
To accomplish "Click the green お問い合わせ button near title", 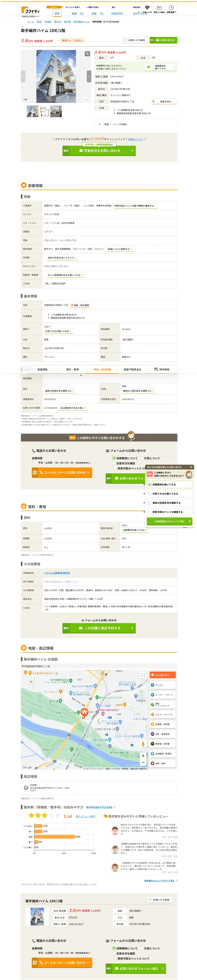I will (163, 40).
